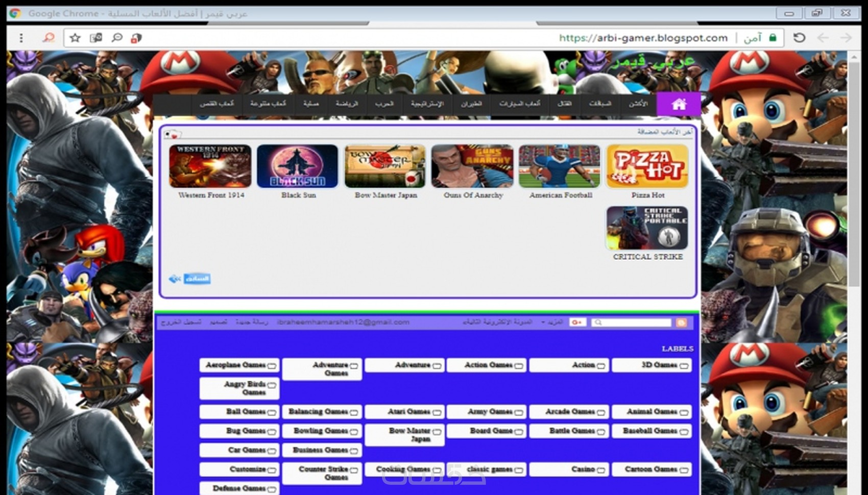Open the Baseball Games label

point(652,431)
